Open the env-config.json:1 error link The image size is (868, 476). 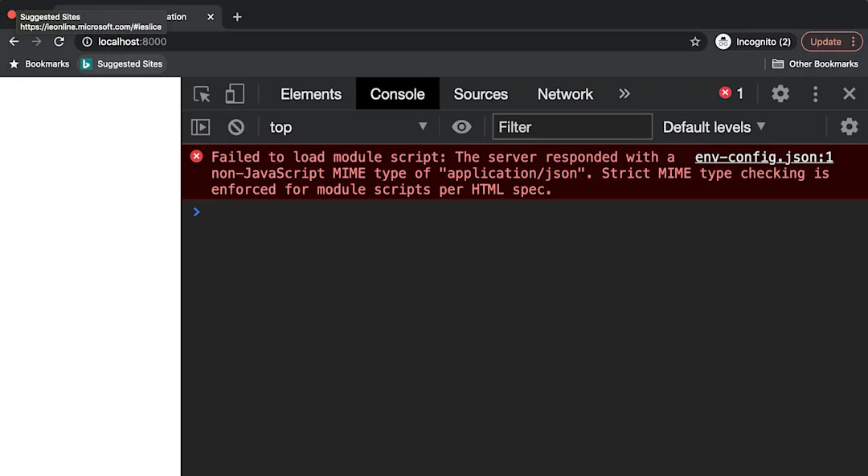click(764, 157)
